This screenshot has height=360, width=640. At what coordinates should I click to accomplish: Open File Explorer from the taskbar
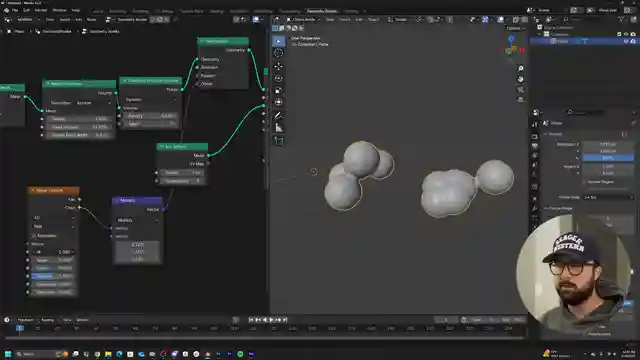(108, 354)
